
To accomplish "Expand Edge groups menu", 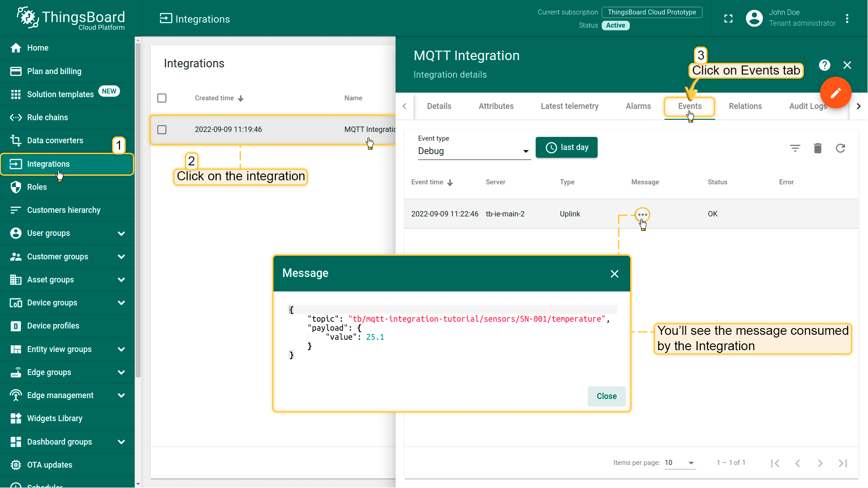I will (x=121, y=372).
